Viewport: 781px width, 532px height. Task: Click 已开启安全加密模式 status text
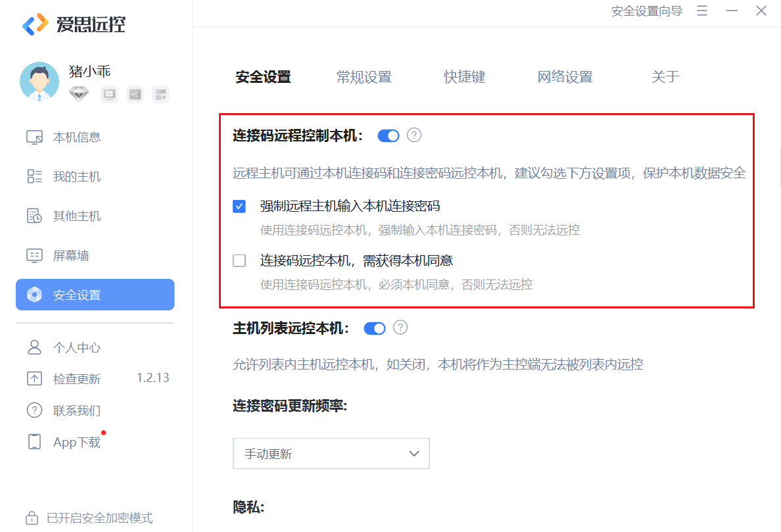100,518
